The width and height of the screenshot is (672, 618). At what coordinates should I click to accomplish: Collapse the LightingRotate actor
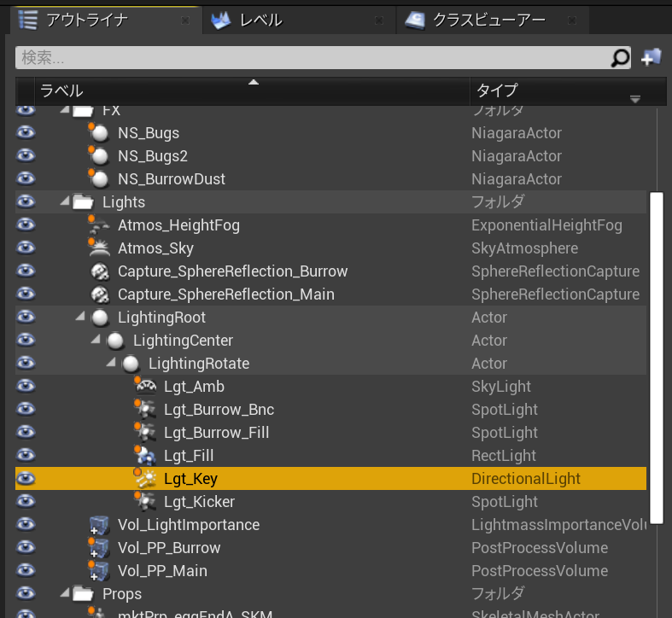pyautogui.click(x=111, y=363)
